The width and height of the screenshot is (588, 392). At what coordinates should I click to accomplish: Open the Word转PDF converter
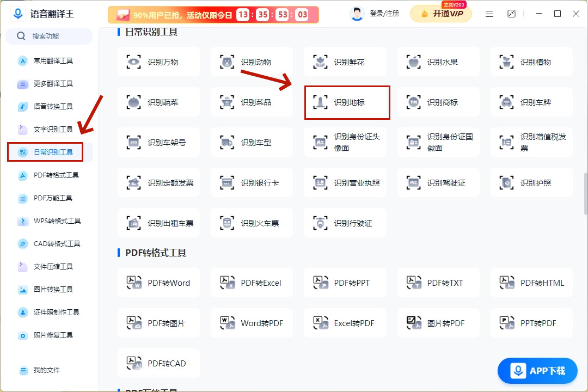[x=252, y=323]
